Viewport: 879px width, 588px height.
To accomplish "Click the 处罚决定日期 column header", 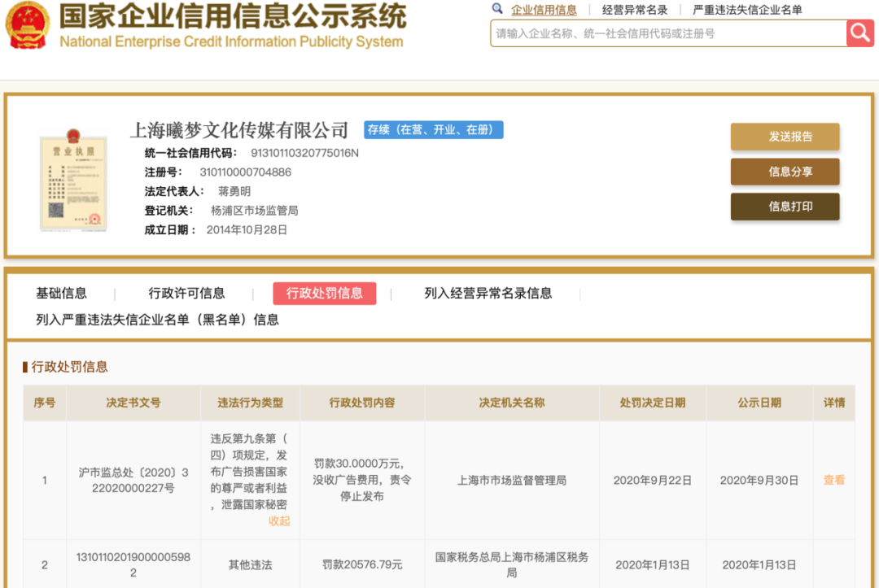I will click(x=653, y=403).
